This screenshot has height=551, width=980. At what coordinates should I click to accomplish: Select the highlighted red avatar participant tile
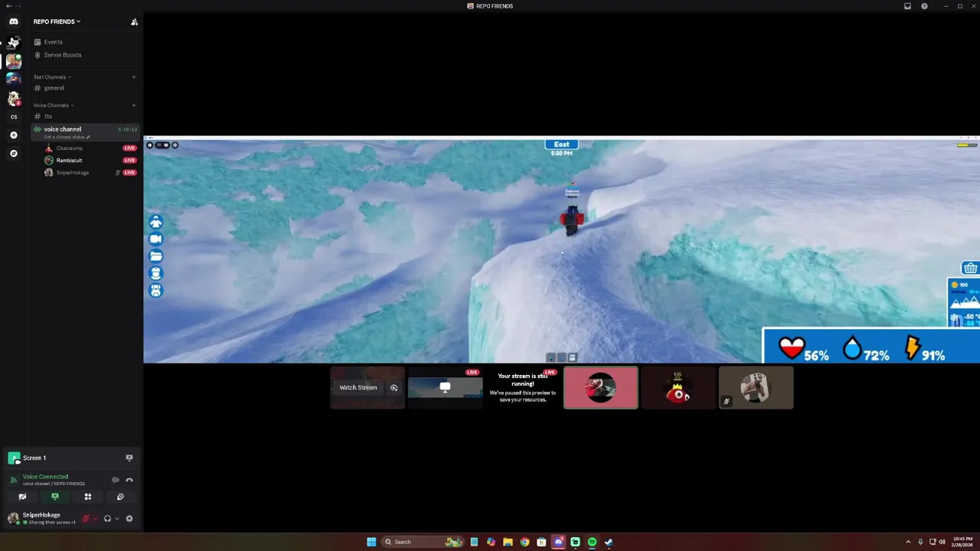pyautogui.click(x=601, y=388)
